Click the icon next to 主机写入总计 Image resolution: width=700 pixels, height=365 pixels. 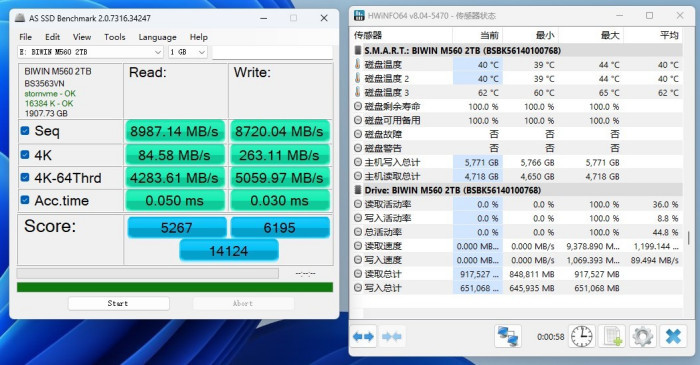pyautogui.click(x=358, y=162)
